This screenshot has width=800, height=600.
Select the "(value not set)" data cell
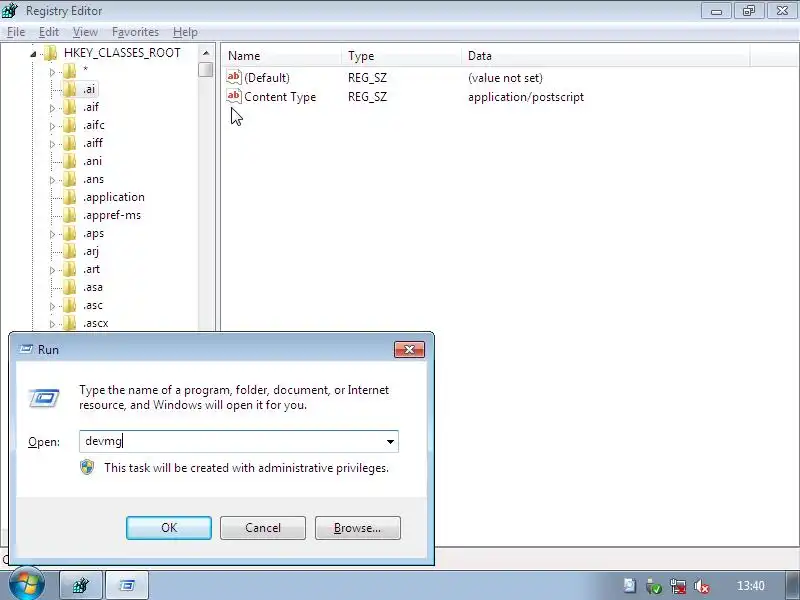[x=505, y=78]
